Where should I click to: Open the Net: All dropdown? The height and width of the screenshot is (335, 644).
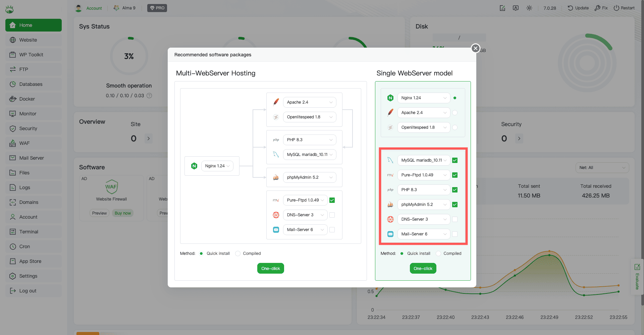point(602,168)
